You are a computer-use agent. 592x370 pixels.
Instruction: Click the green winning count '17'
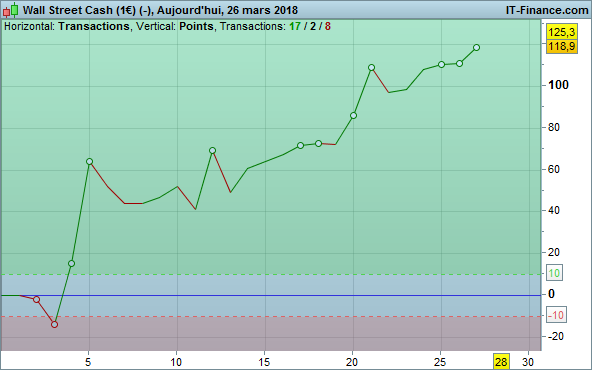(295, 26)
